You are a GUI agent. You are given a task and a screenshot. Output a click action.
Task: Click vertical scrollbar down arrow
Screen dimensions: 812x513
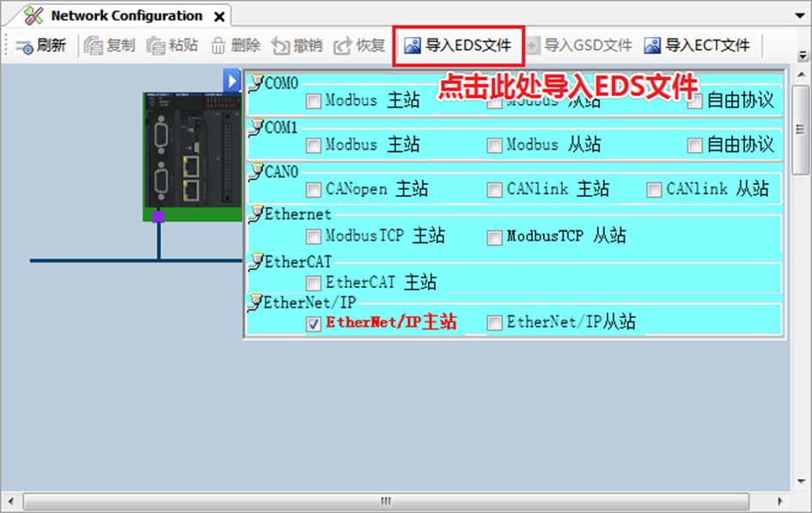[801, 481]
